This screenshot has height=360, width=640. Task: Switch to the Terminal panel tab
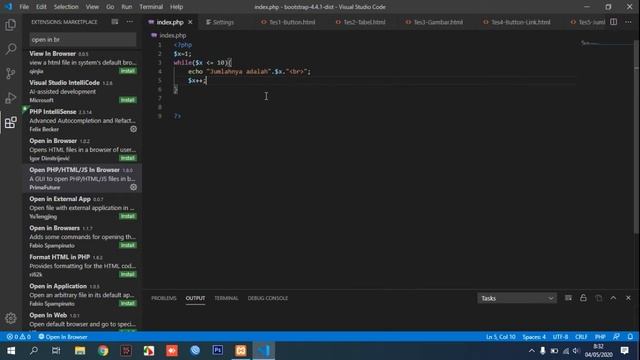[226, 298]
